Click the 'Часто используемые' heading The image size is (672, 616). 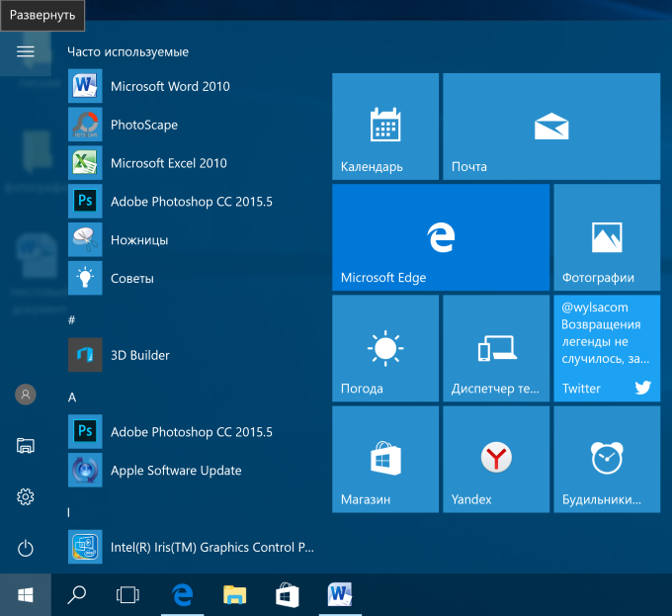[127, 51]
